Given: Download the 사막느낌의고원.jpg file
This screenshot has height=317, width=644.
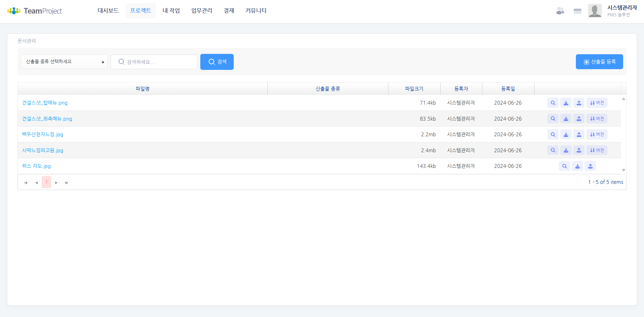Looking at the screenshot, I should pyautogui.click(x=566, y=151).
